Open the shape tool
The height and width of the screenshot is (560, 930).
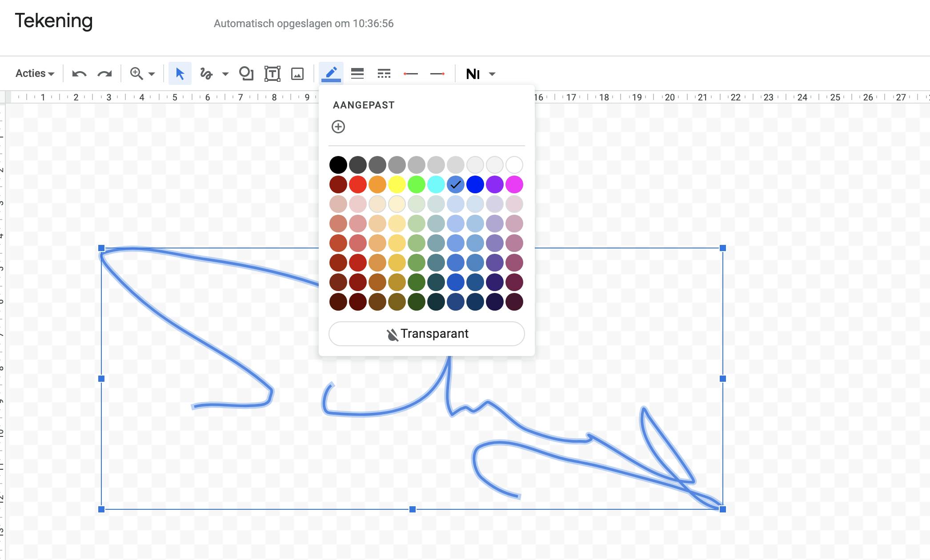246,74
